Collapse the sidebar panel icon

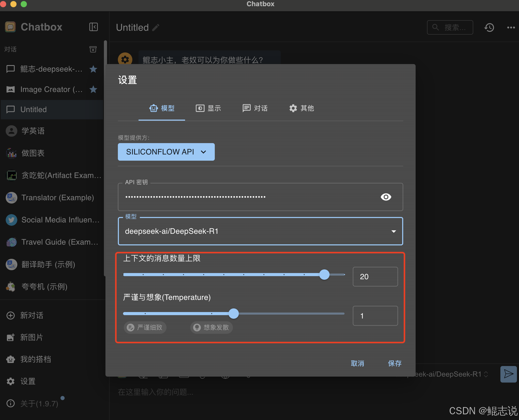click(x=93, y=27)
